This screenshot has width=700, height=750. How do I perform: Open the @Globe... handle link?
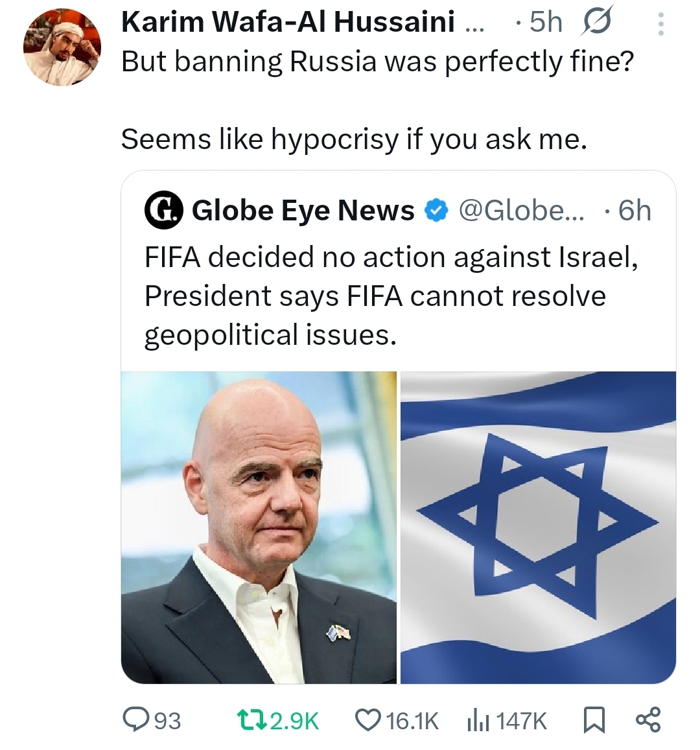[521, 210]
